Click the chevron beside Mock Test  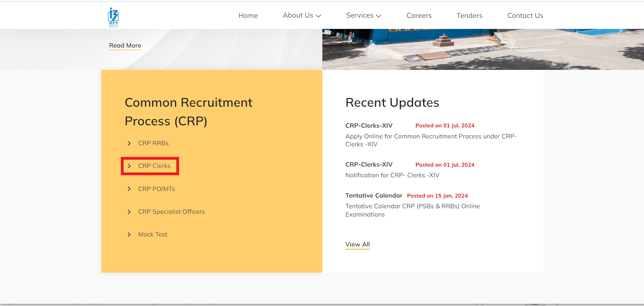point(129,234)
